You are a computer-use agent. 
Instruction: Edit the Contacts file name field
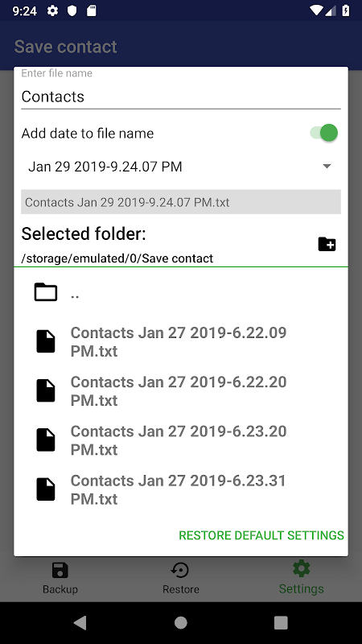[180, 97]
